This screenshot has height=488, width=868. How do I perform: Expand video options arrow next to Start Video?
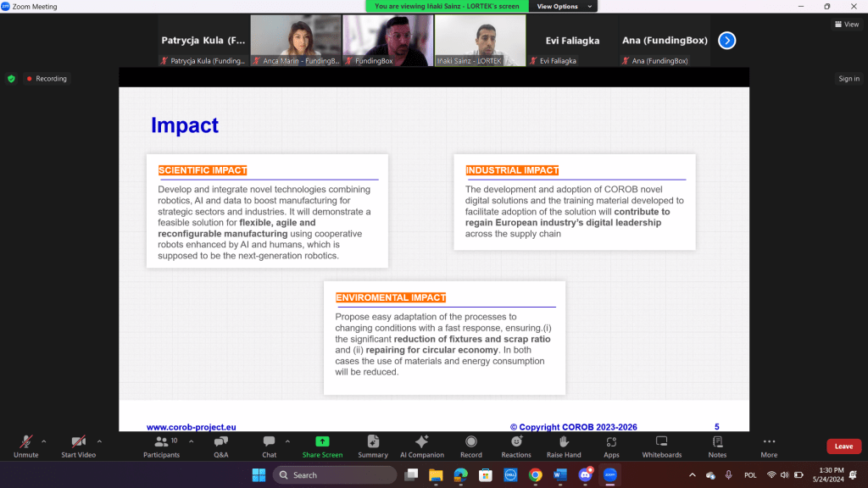click(99, 441)
